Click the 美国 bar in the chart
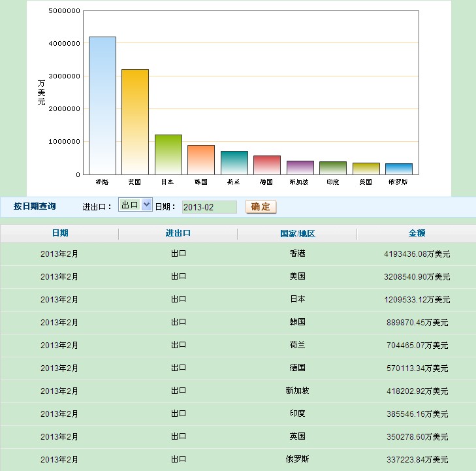 (135, 122)
